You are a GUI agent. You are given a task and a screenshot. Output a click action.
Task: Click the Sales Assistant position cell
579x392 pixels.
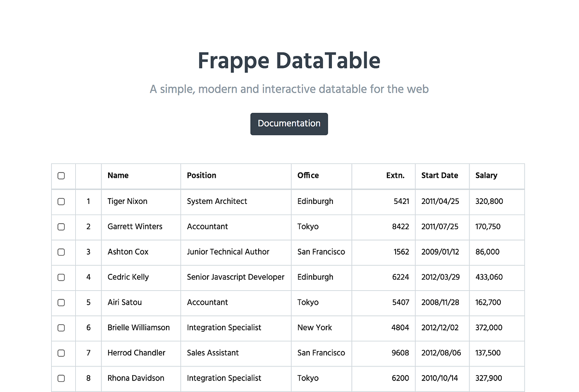click(x=212, y=353)
